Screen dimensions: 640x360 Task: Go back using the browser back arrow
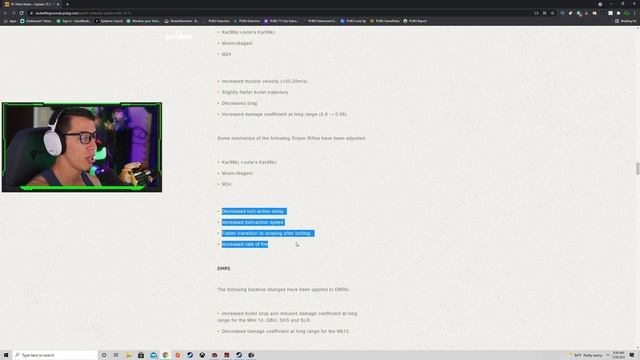5,13
